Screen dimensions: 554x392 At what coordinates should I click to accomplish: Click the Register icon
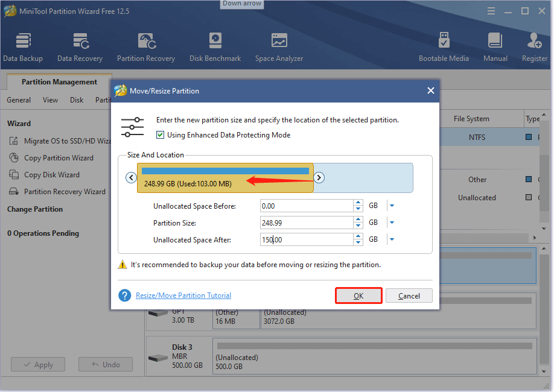534,40
